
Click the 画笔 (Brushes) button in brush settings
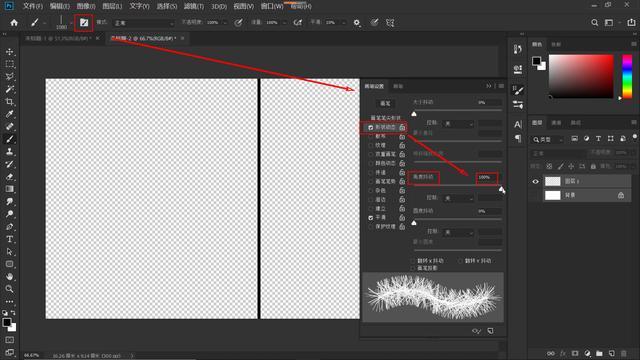385,103
